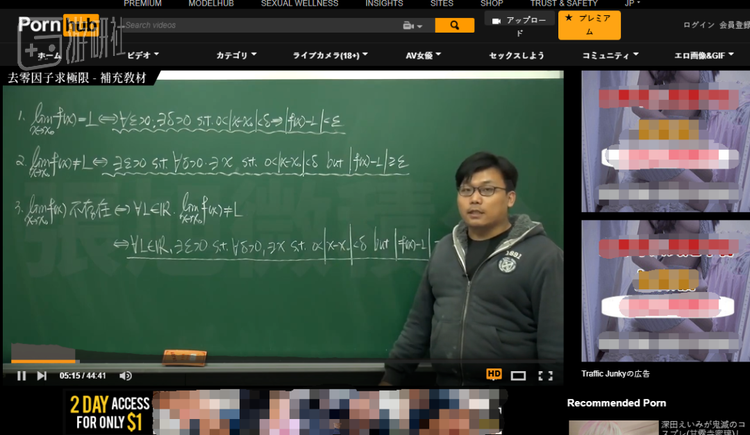
Task: Pause the lecture video
Action: click(x=21, y=376)
